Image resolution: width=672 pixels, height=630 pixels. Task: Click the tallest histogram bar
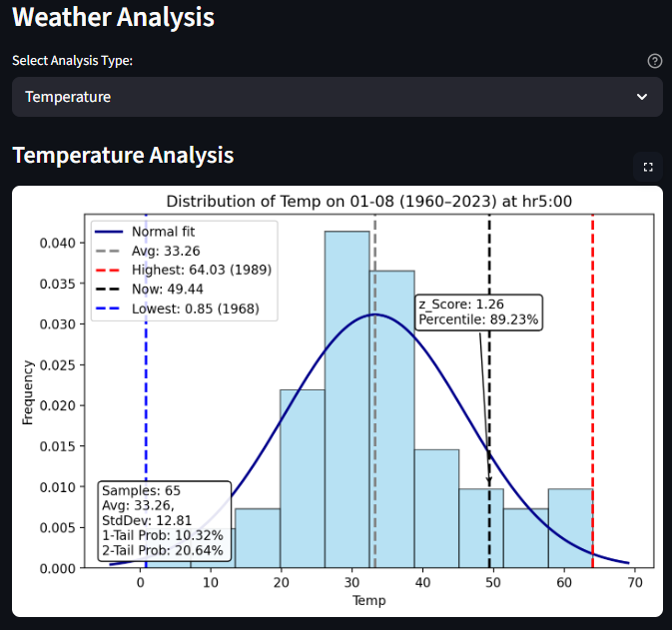pos(346,399)
